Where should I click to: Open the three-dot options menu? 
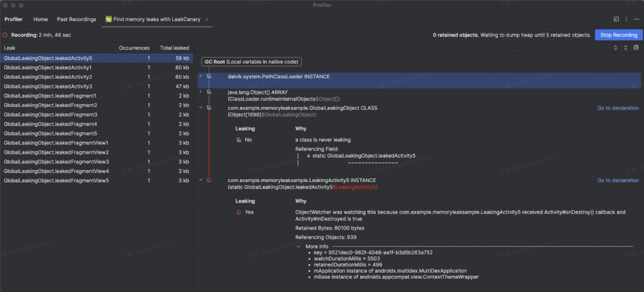pyautogui.click(x=626, y=19)
